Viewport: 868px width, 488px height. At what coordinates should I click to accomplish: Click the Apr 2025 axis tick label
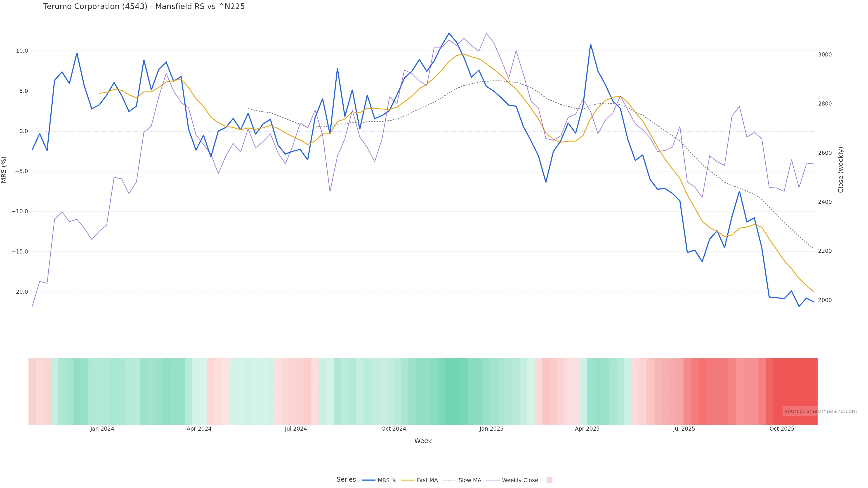pyautogui.click(x=587, y=429)
